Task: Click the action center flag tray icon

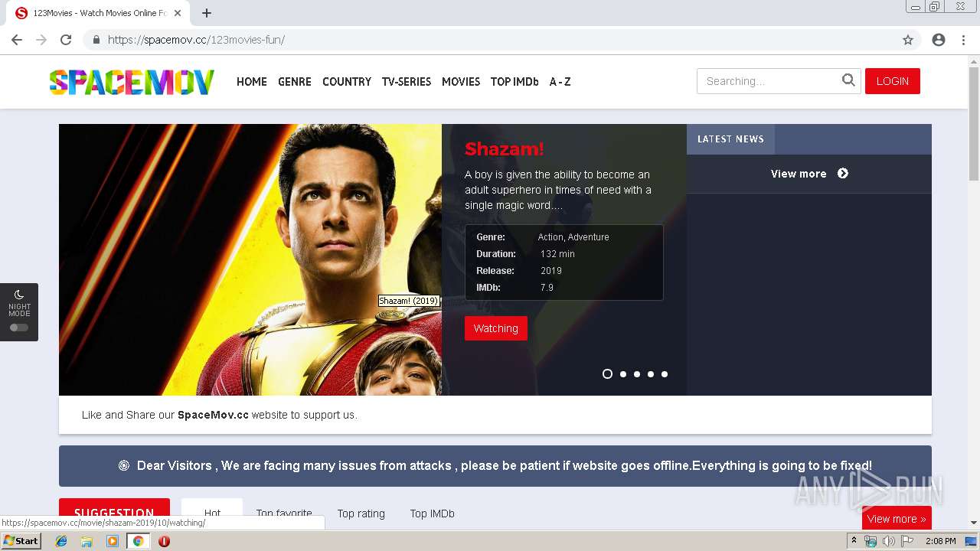Action: (907, 541)
